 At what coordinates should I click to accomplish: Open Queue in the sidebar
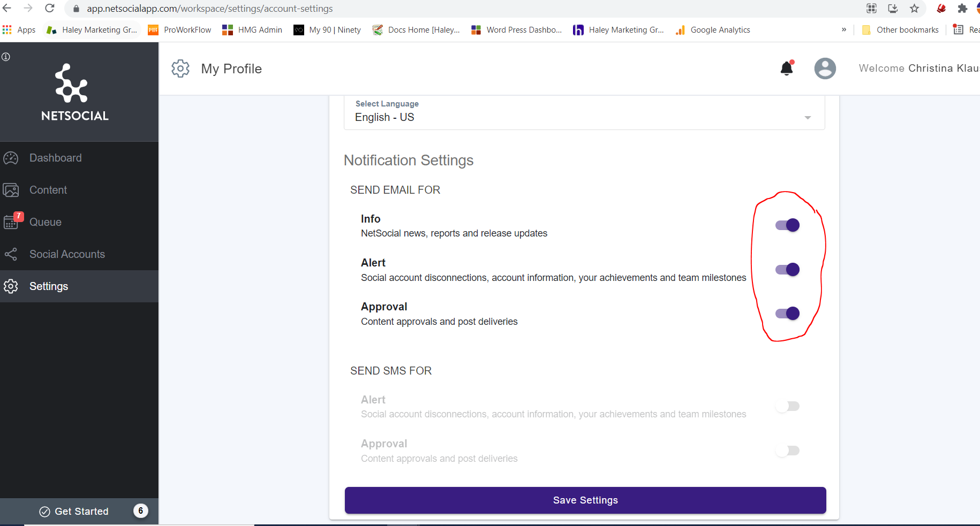(79, 222)
